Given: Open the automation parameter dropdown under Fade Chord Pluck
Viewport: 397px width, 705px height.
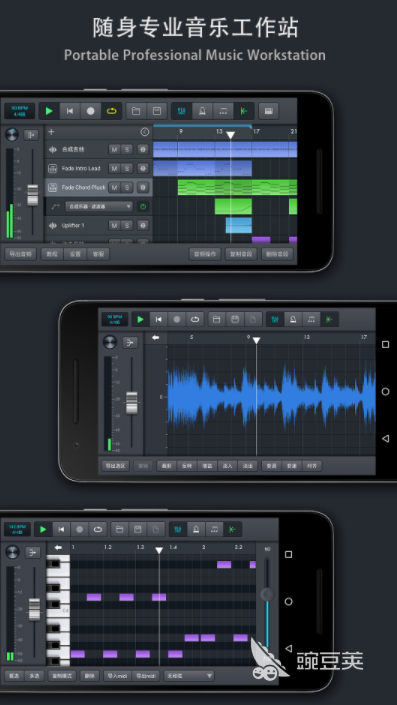Looking at the screenshot, I should [99, 206].
